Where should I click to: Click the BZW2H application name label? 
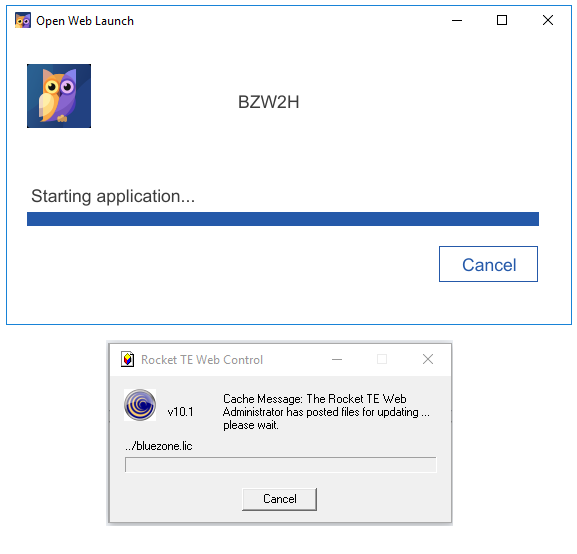tap(269, 102)
